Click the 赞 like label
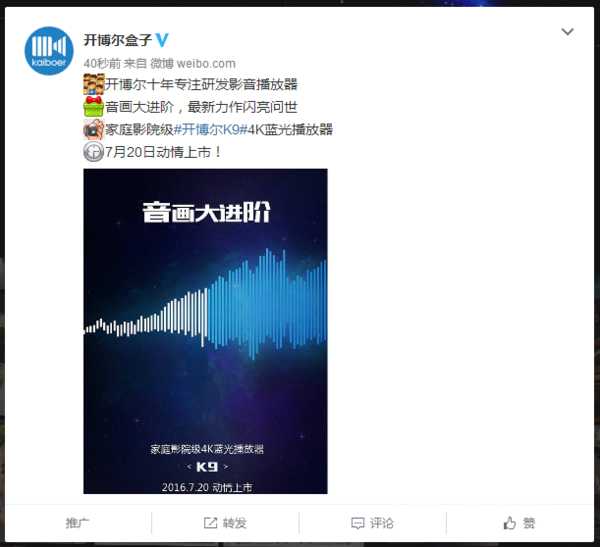600x547 pixels. pos(529,523)
